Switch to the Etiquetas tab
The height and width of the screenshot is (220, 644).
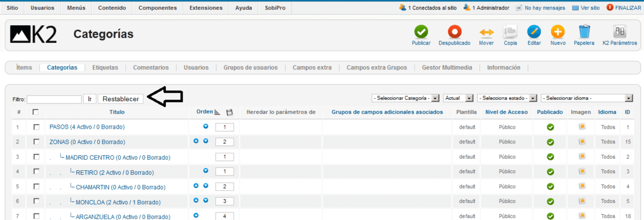[105, 68]
